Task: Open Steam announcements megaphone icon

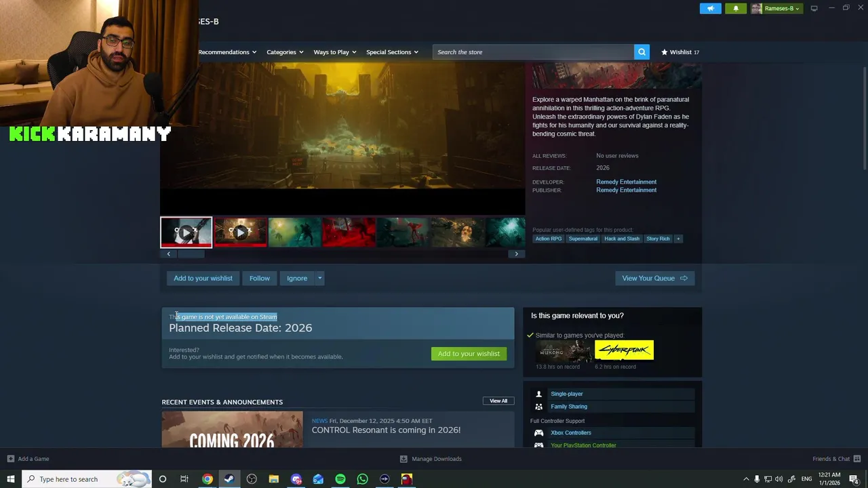Action: pos(711,8)
